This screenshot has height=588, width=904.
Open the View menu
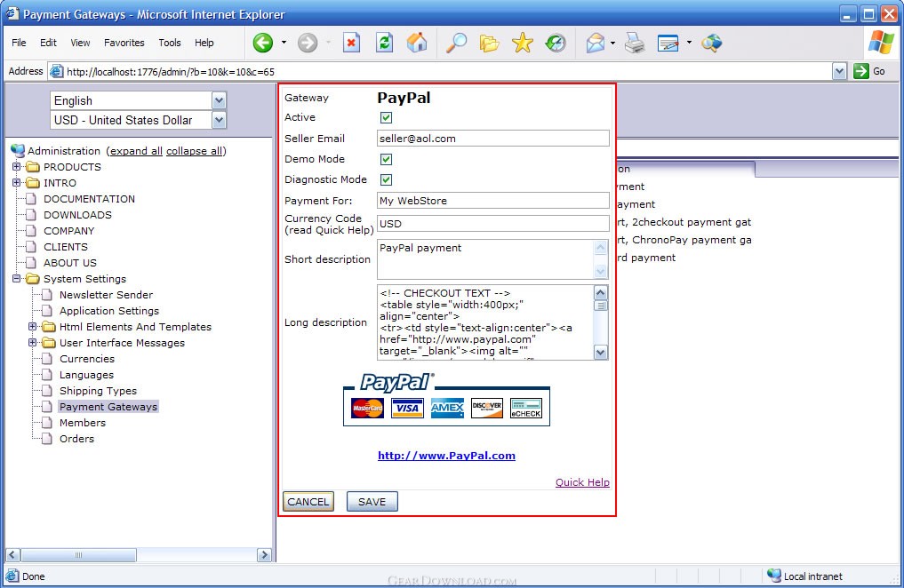pos(80,43)
